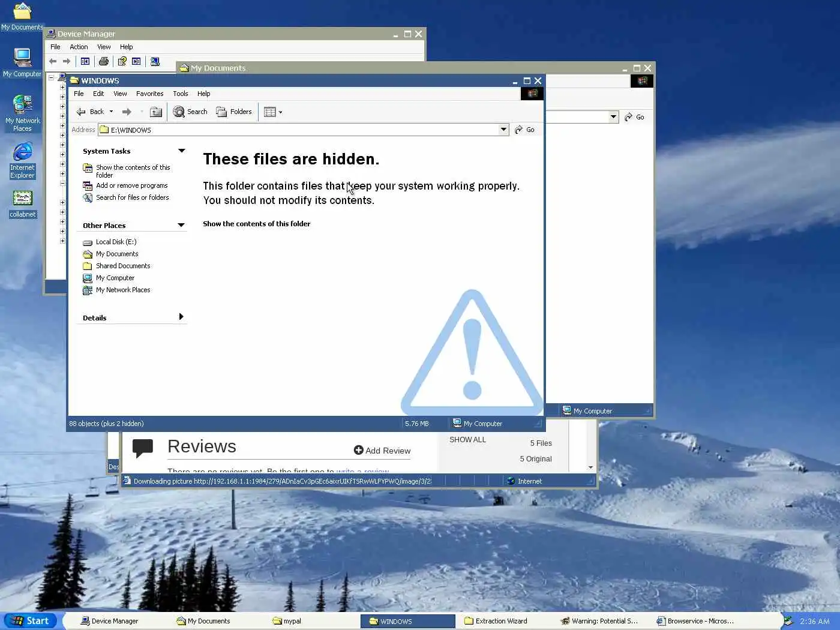
Task: Open the Back button history dropdown arrow
Action: pos(111,112)
